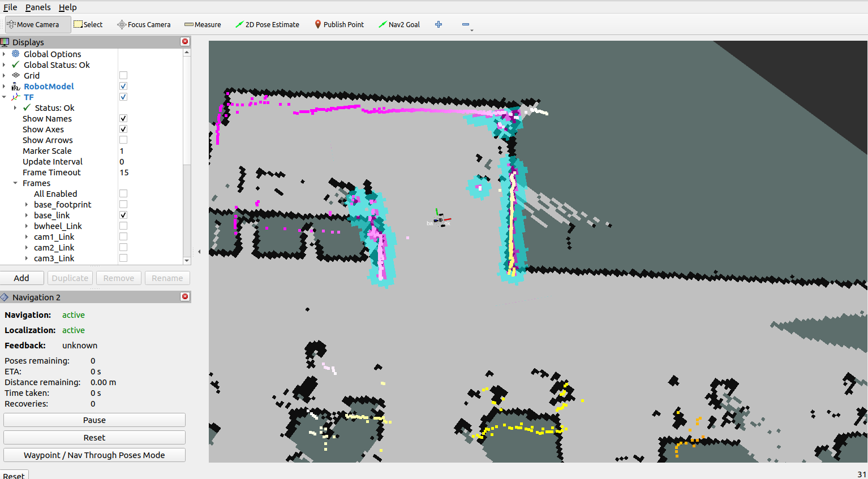Viewport: 868px width, 479px height.
Task: Pause navigation with the Pause button
Action: [94, 420]
